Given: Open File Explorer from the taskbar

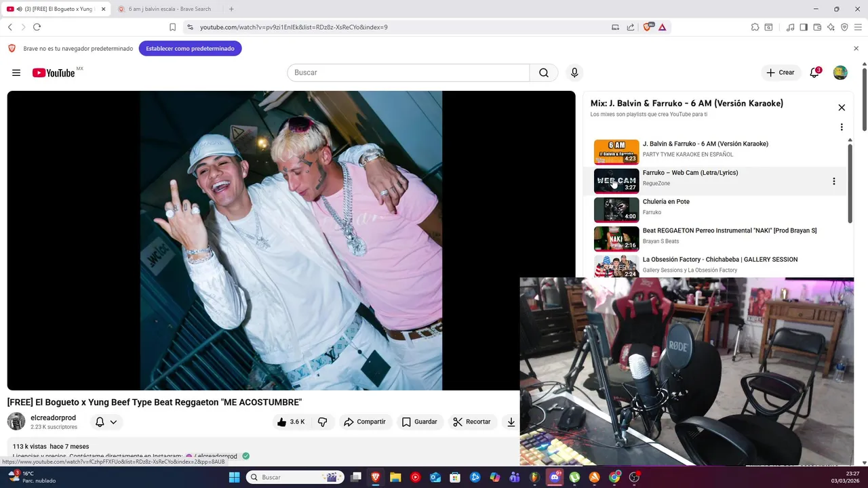Looking at the screenshot, I should pyautogui.click(x=395, y=477).
